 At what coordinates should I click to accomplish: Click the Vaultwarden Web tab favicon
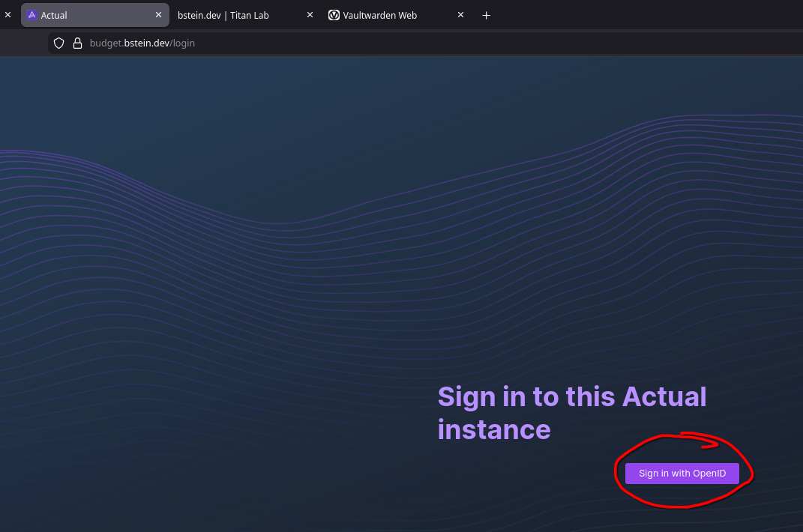click(x=334, y=15)
